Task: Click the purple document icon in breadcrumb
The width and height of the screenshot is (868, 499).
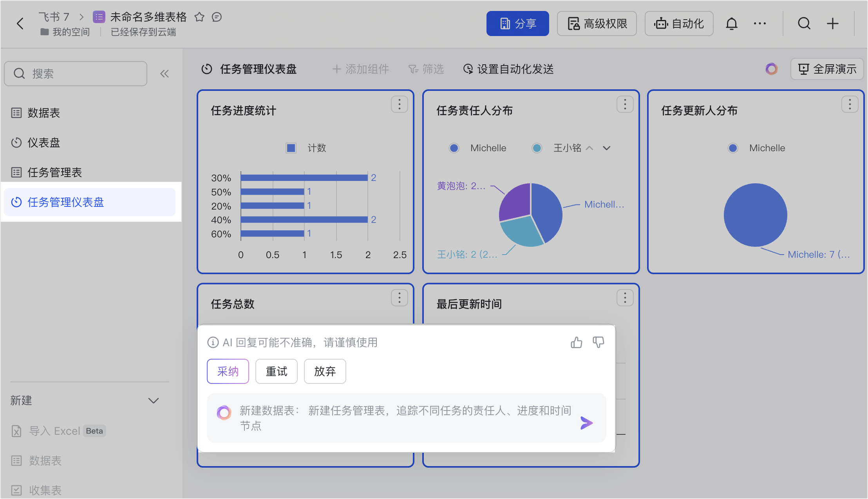Action: (99, 17)
